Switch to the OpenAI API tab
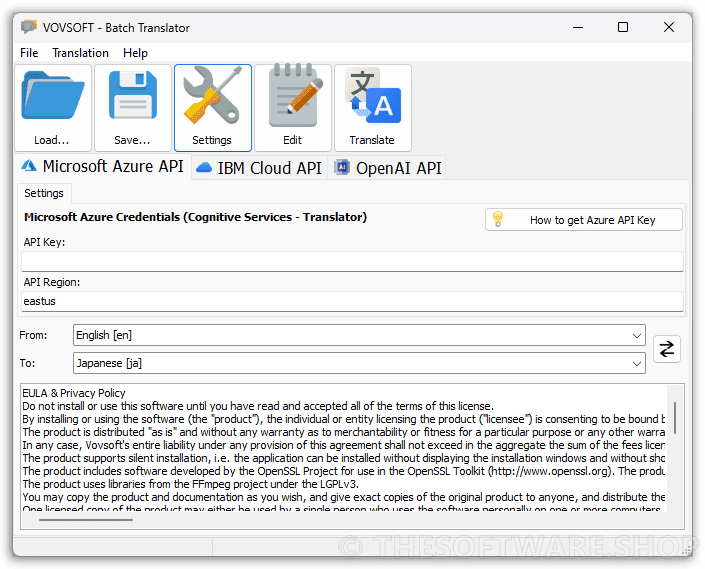The height and width of the screenshot is (569, 705). (x=387, y=168)
